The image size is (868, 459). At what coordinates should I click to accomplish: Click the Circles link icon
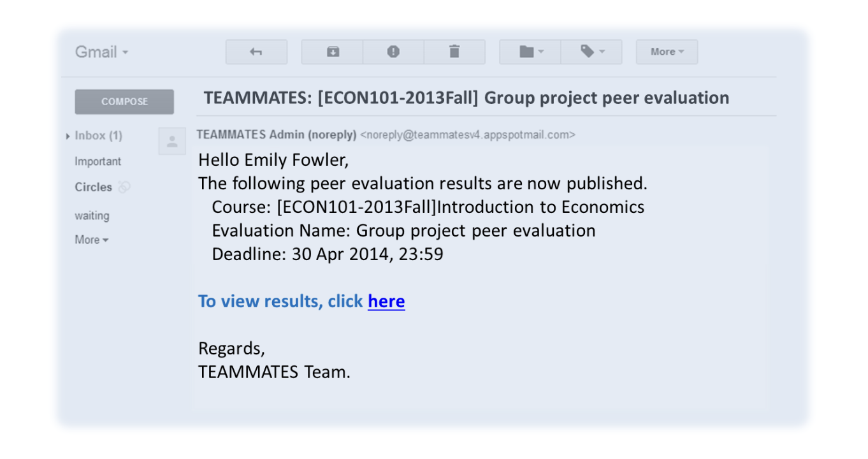pyautogui.click(x=124, y=187)
